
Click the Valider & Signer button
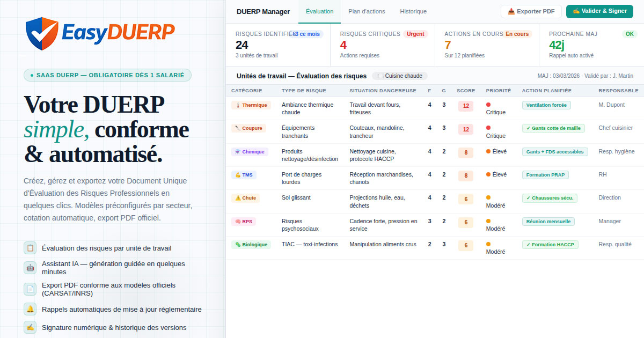[x=599, y=11]
